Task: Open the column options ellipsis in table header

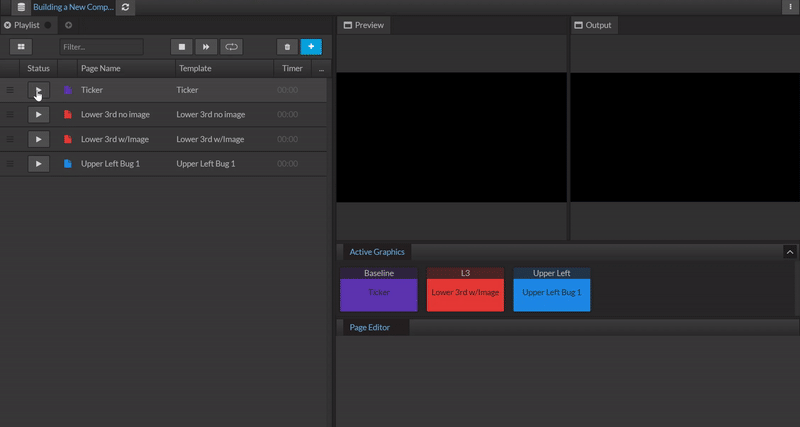Action: pos(321,69)
